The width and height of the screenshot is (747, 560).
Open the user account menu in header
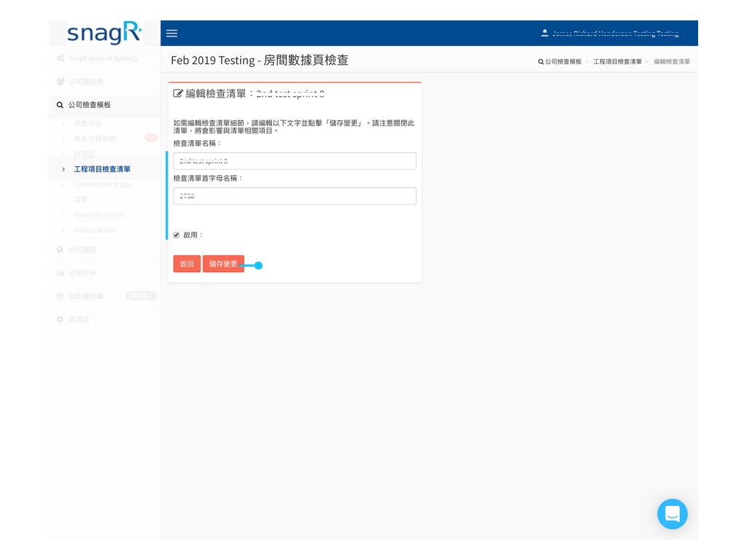point(611,34)
